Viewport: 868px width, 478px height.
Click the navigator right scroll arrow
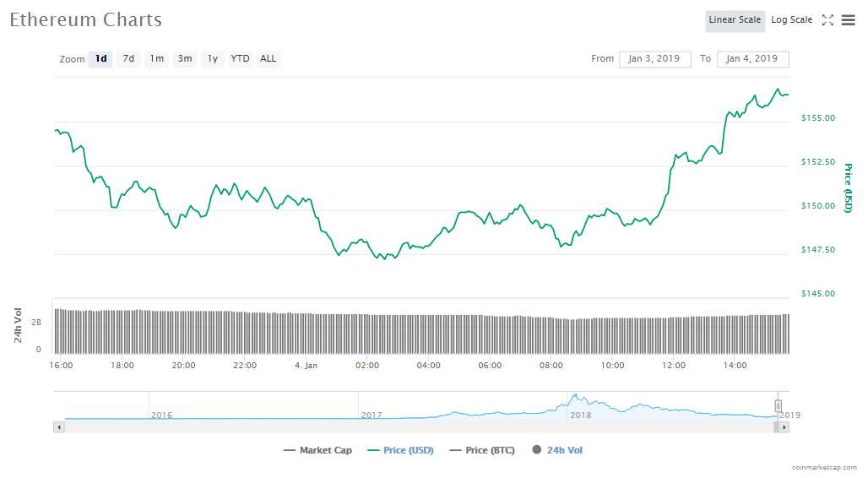(784, 427)
